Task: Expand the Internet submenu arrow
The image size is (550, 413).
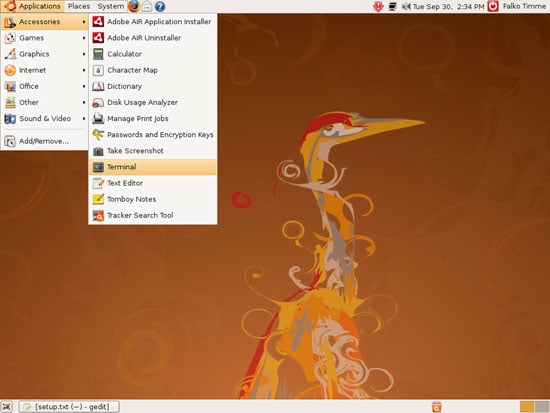Action: click(x=84, y=70)
